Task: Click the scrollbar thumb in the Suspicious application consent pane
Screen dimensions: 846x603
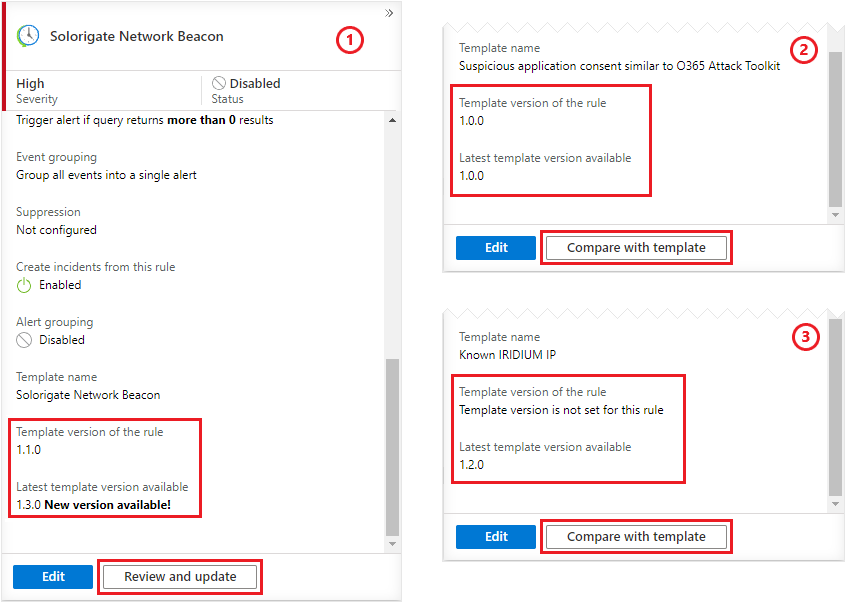Action: point(835,129)
